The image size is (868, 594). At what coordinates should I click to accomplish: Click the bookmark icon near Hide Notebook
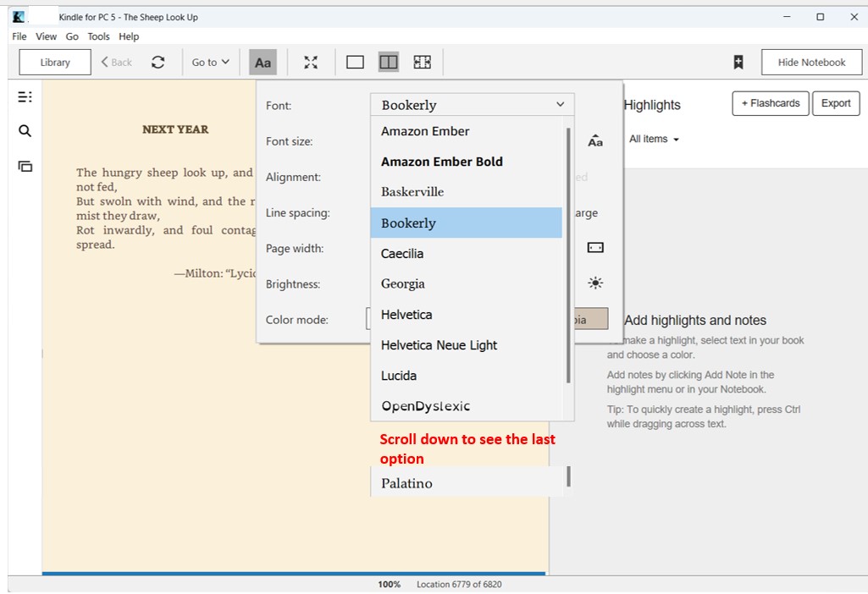738,62
